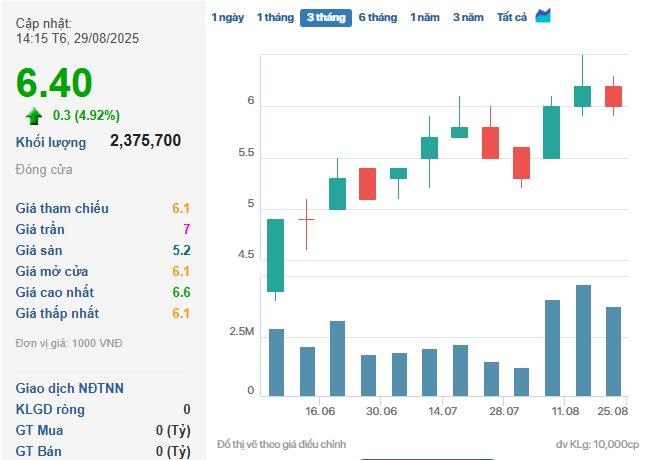Show Tất cả price history

(x=511, y=18)
